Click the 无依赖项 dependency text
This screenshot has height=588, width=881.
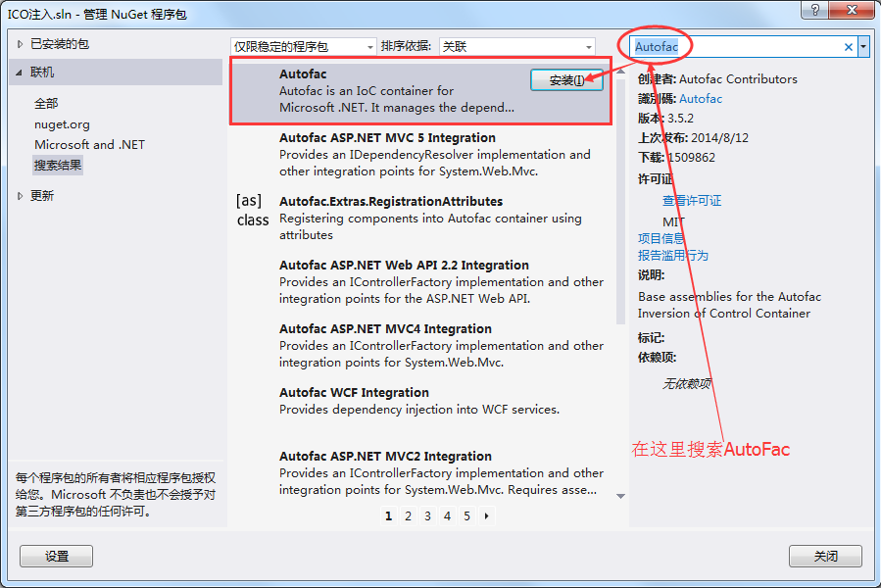coord(687,384)
